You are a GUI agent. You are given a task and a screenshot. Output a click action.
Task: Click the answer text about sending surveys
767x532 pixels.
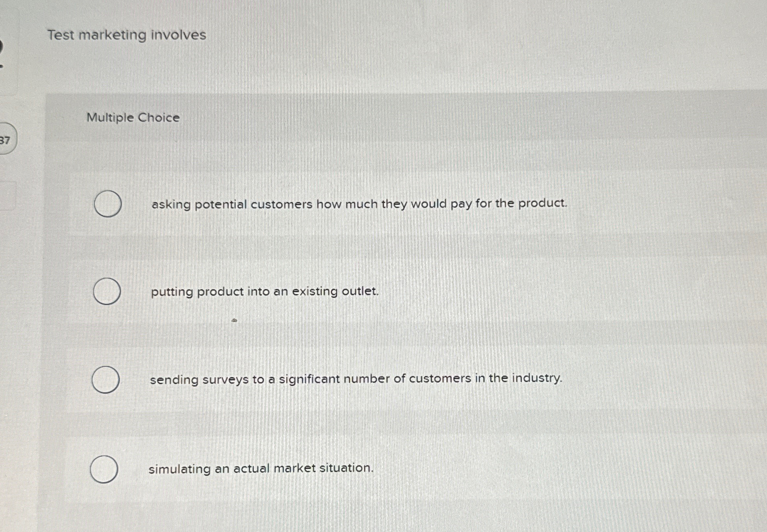click(x=356, y=379)
